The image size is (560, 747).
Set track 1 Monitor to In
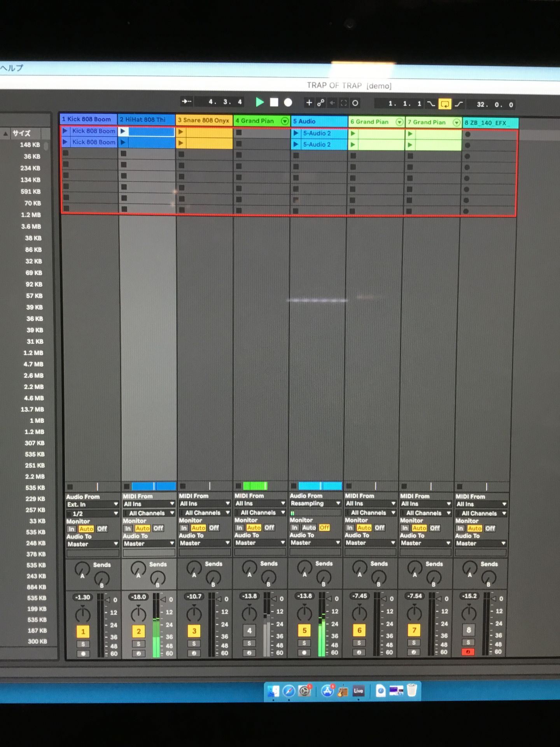pos(72,529)
